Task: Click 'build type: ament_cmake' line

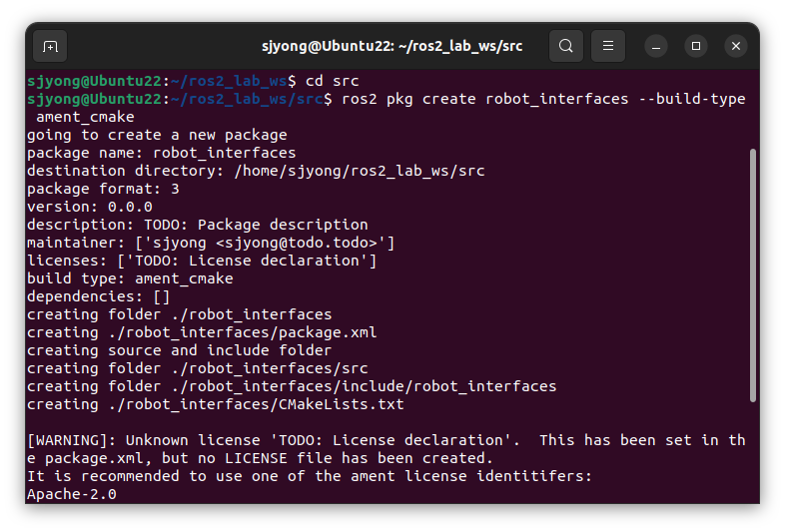Action: (x=130, y=278)
